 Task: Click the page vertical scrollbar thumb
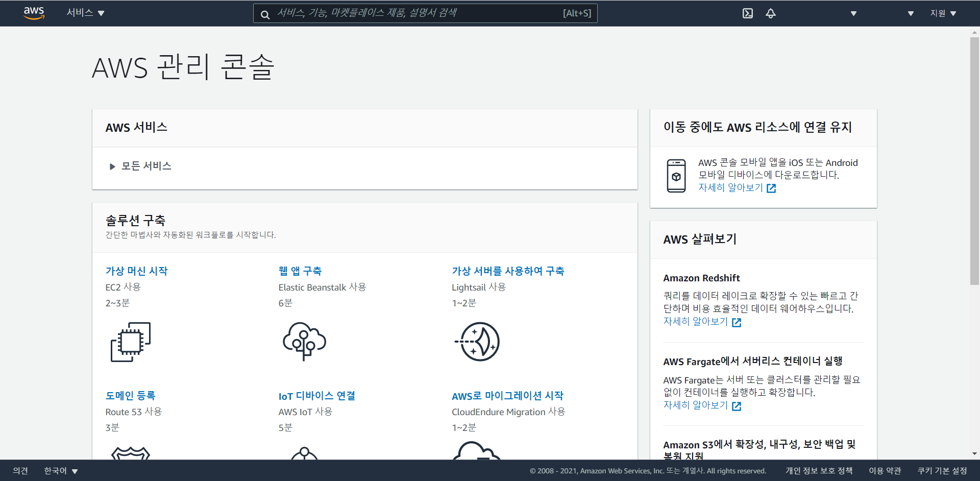(x=974, y=161)
